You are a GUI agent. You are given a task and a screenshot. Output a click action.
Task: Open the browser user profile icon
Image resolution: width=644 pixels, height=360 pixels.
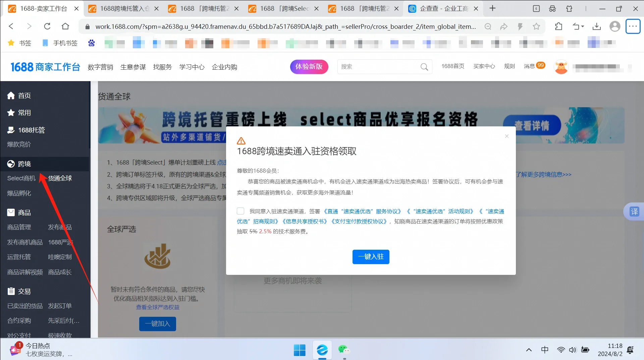(615, 26)
